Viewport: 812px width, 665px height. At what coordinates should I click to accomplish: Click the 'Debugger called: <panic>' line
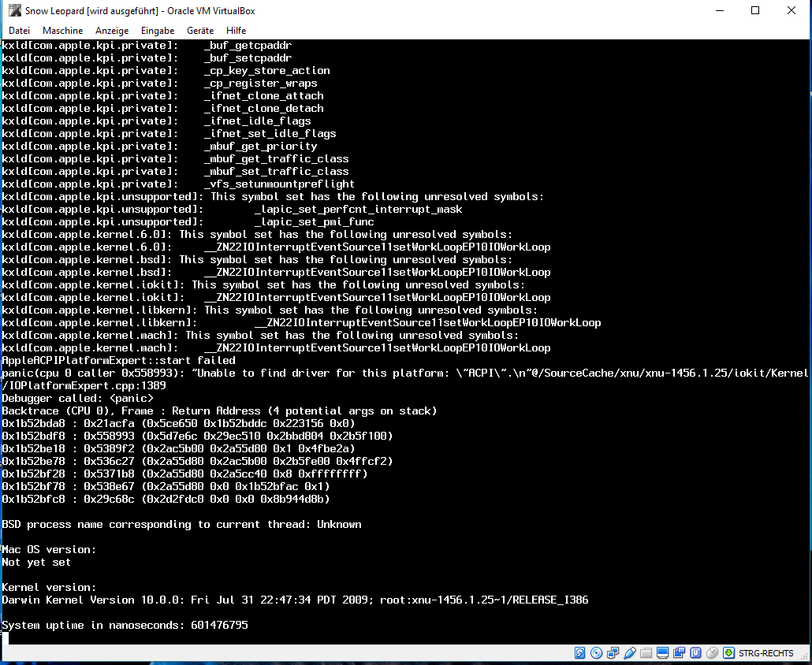coord(78,398)
